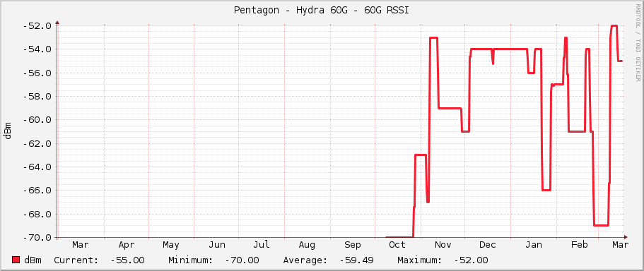Click the 'Sep' month label

coord(353,245)
